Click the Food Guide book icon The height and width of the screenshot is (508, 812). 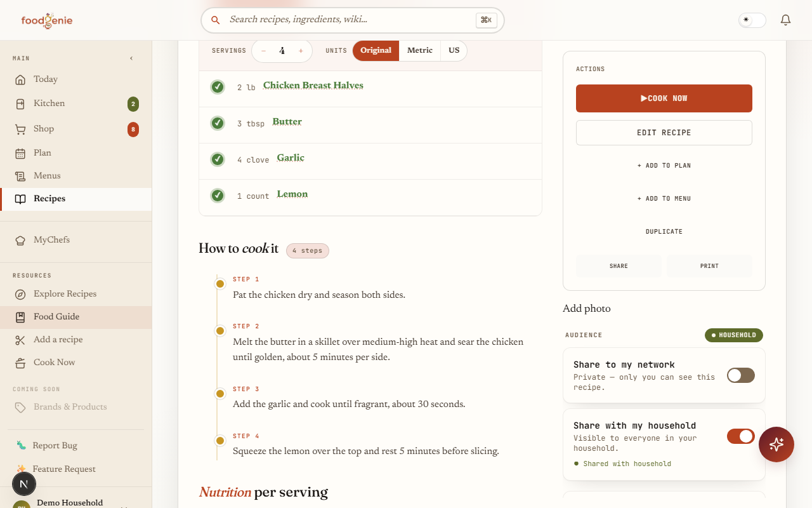pyautogui.click(x=20, y=317)
